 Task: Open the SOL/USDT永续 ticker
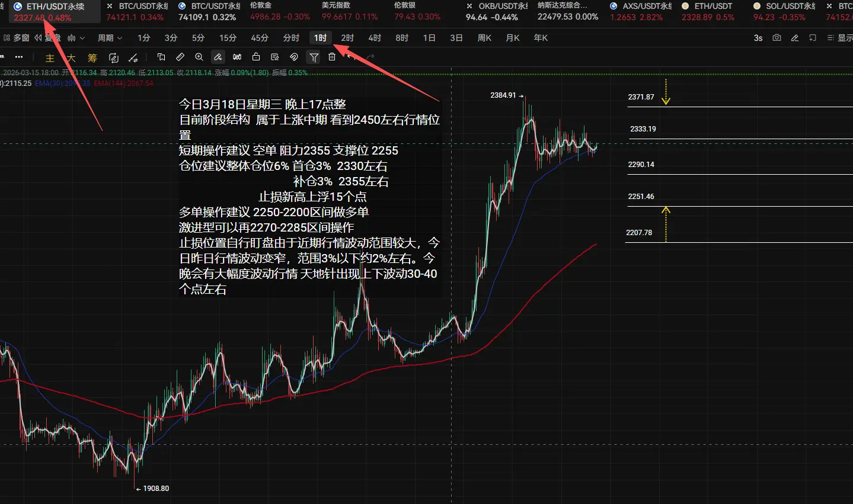pos(784,12)
